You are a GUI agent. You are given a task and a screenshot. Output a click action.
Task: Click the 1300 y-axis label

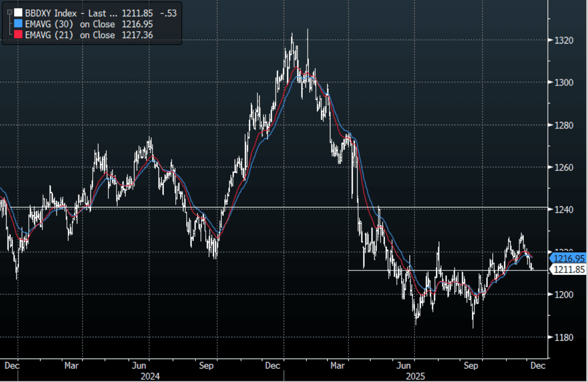[563, 83]
